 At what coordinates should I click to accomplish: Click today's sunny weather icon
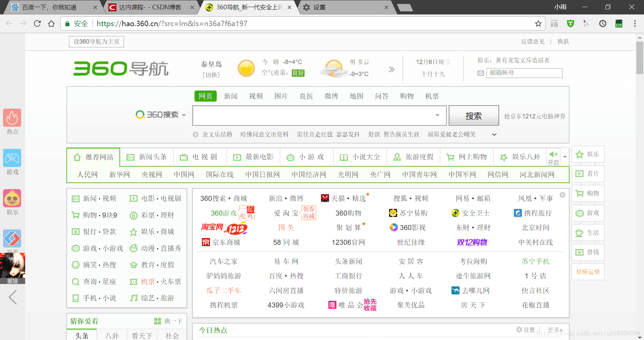(246, 68)
